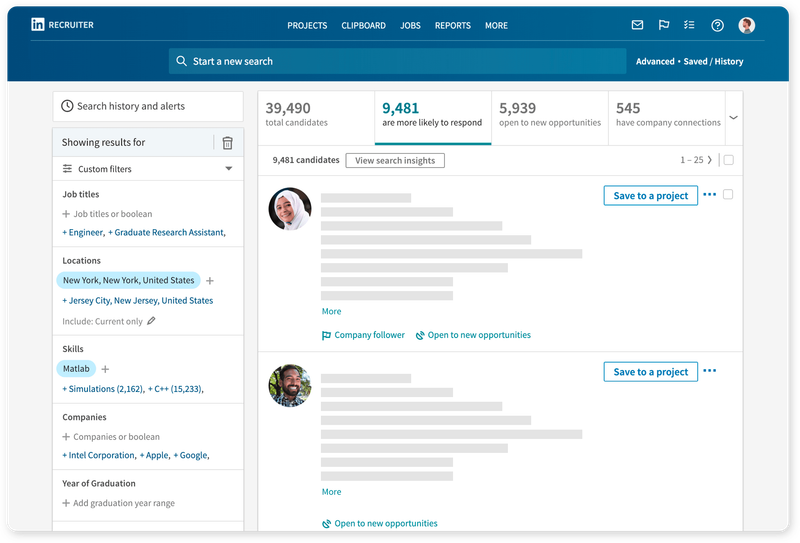This screenshot has height=543, width=800.
Task: Open the messages envelope icon
Action: pyautogui.click(x=637, y=25)
